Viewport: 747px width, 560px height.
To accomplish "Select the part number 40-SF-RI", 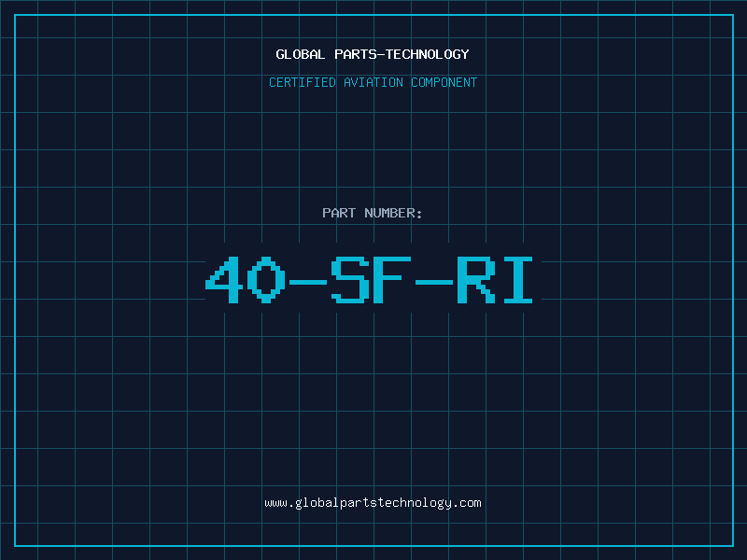I will tap(369, 280).
